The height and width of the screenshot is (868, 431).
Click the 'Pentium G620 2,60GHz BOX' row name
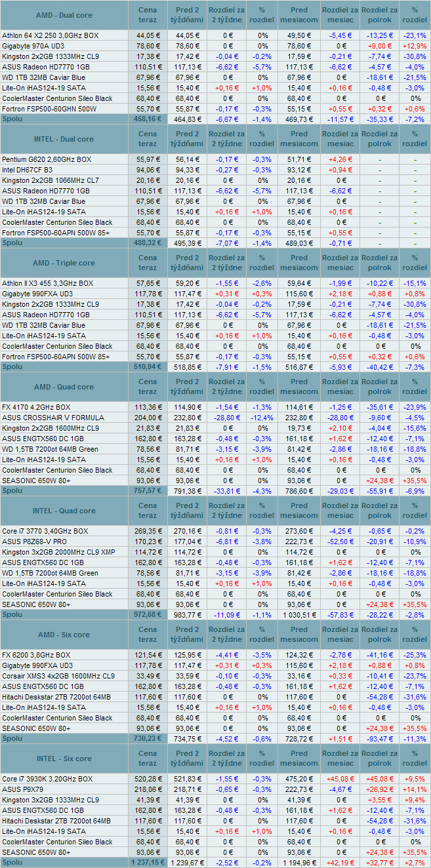46,159
